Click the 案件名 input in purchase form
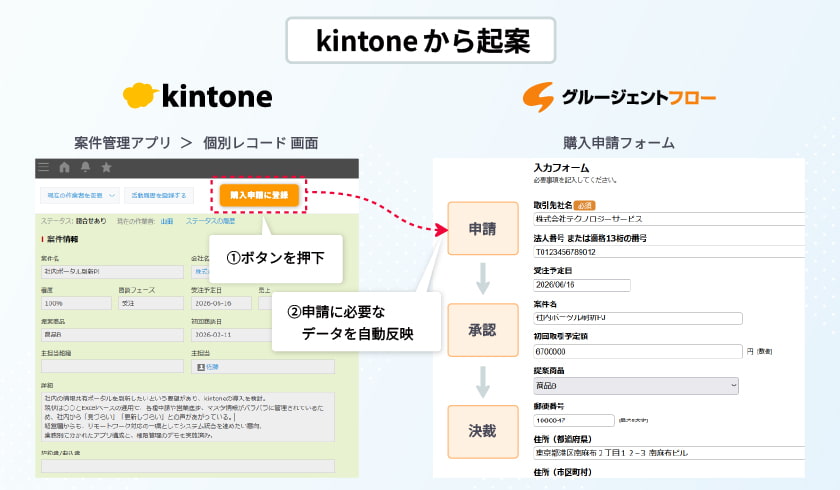 click(638, 318)
